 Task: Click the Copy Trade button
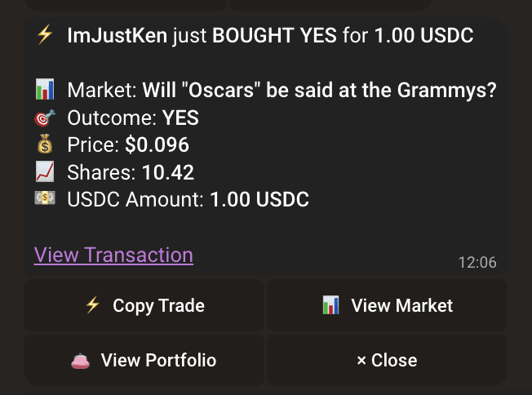point(144,305)
